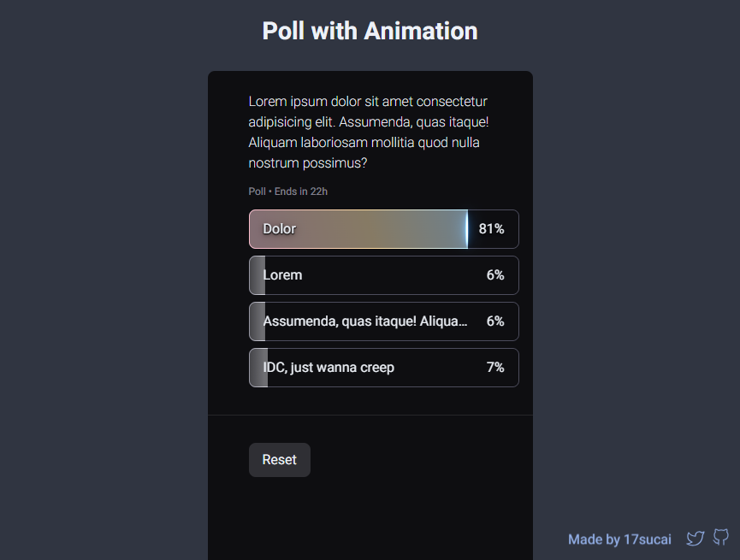Click the 6% label beside Lorem
The width and height of the screenshot is (740, 560).
(x=495, y=275)
